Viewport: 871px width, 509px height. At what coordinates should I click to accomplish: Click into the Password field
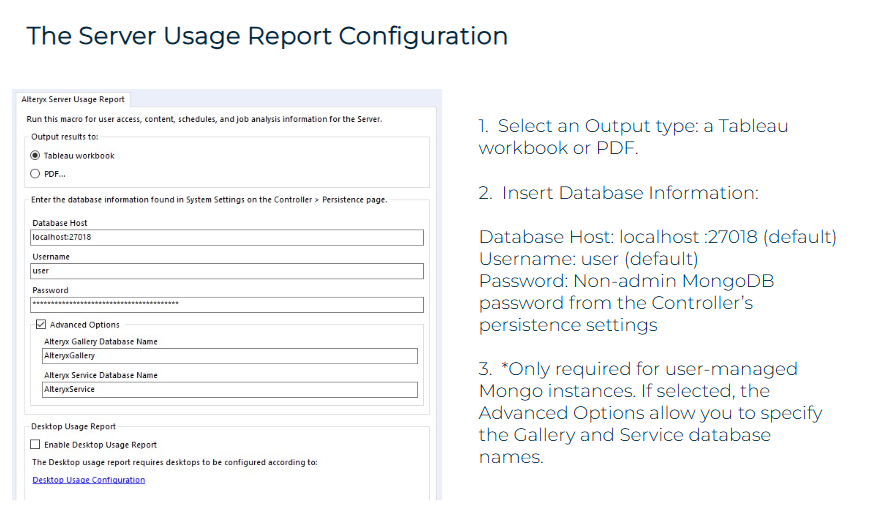click(227, 304)
